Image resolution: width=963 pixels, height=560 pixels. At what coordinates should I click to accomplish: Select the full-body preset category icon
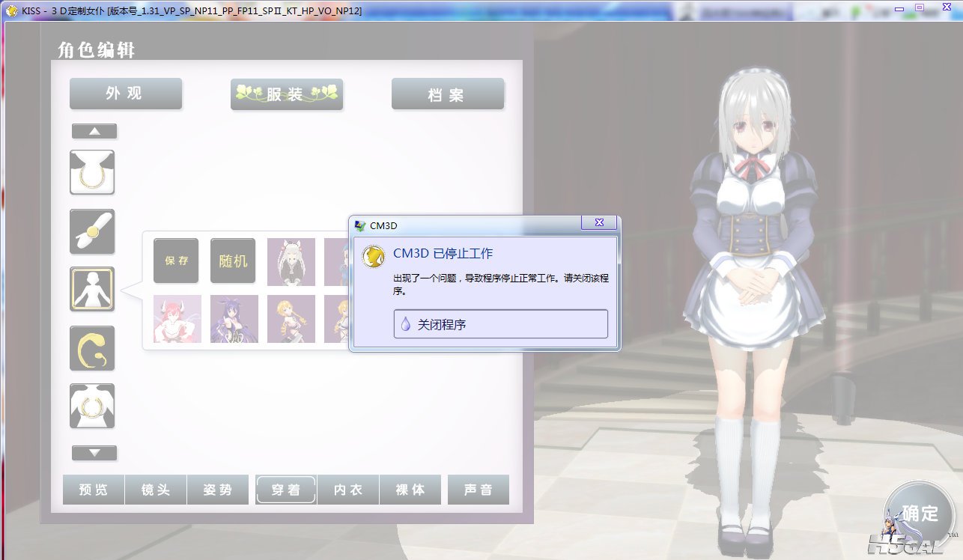[92, 290]
